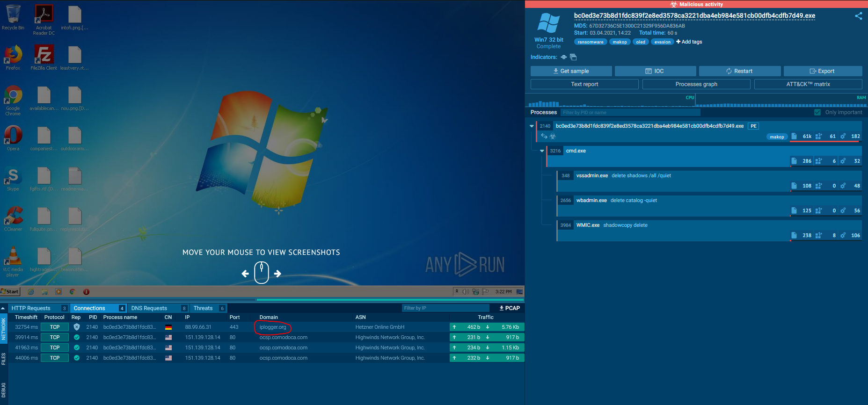Click the Windows Start button in the taskbar
This screenshot has height=405, width=868.
click(10, 292)
